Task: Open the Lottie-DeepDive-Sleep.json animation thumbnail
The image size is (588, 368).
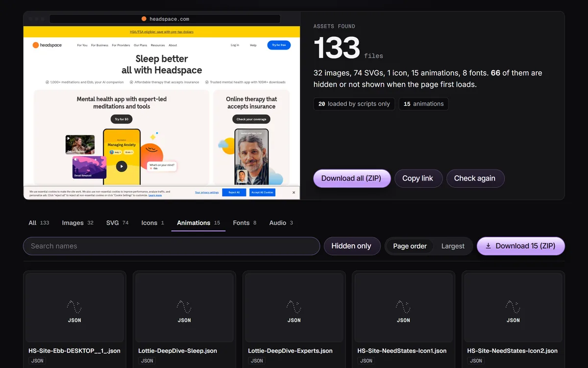Action: click(x=184, y=308)
